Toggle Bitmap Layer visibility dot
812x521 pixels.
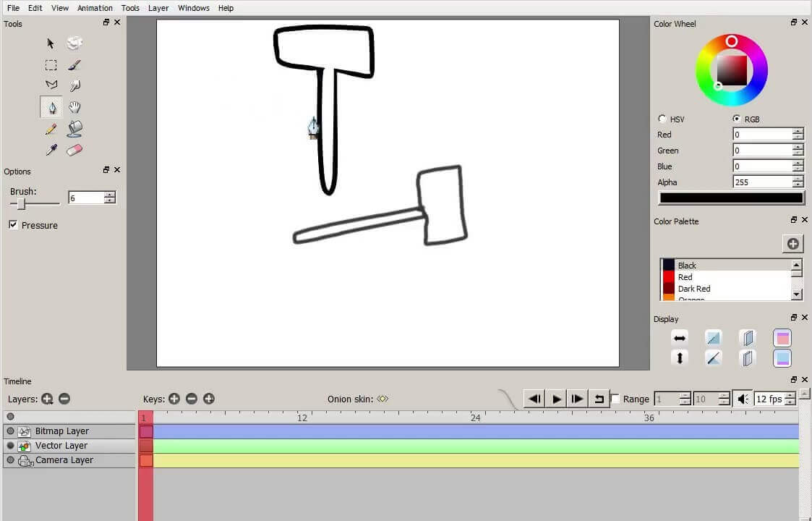(10, 431)
